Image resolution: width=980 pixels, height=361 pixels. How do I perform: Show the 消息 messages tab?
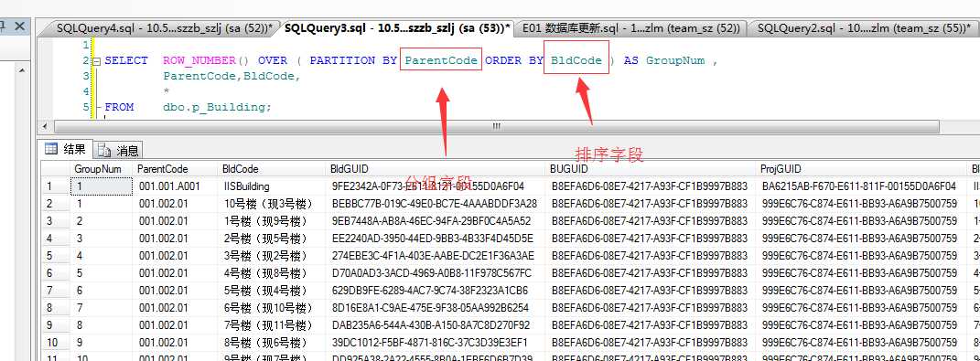click(x=119, y=151)
